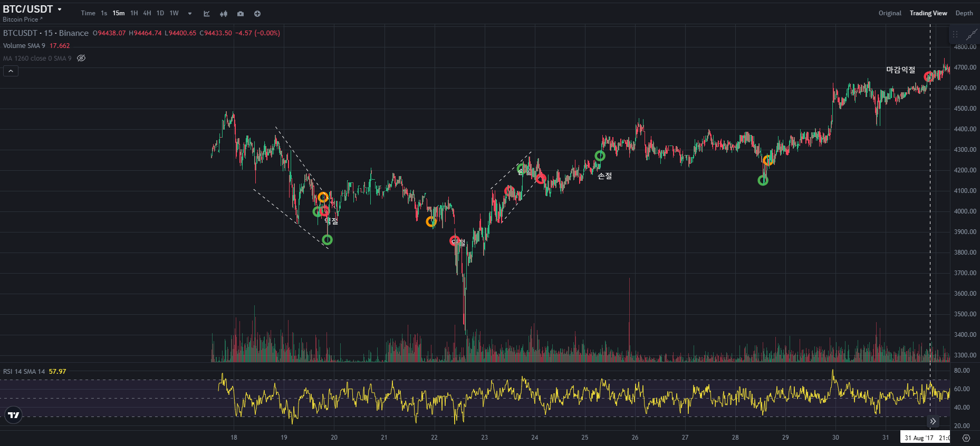Image resolution: width=980 pixels, height=446 pixels.
Task: Click the Volume SMA value 17.662
Action: [60, 46]
